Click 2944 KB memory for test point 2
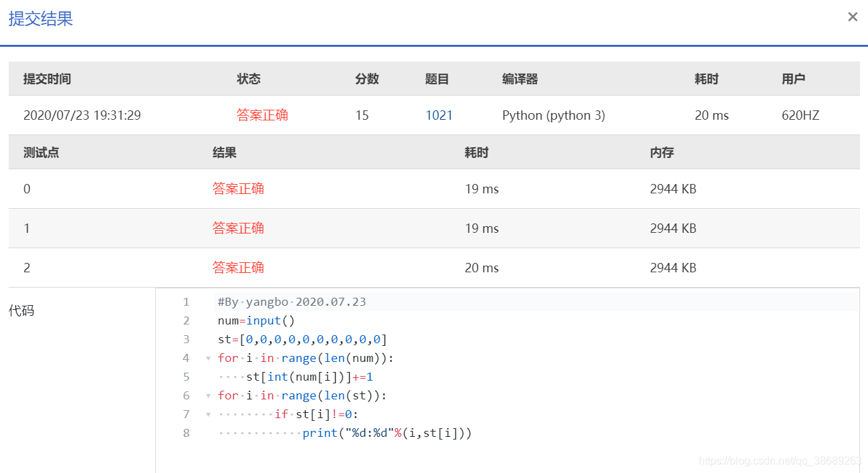This screenshot has height=473, width=868. [x=673, y=268]
